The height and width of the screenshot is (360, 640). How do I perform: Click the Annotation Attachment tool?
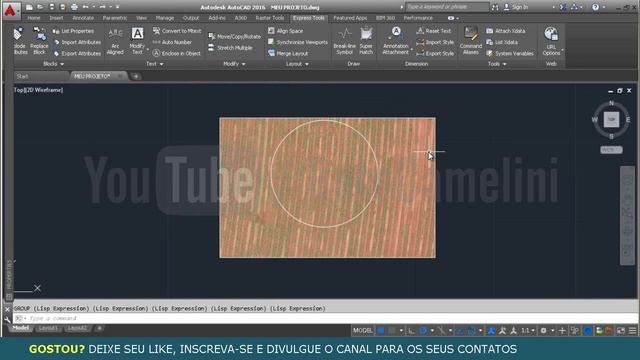coord(396,41)
